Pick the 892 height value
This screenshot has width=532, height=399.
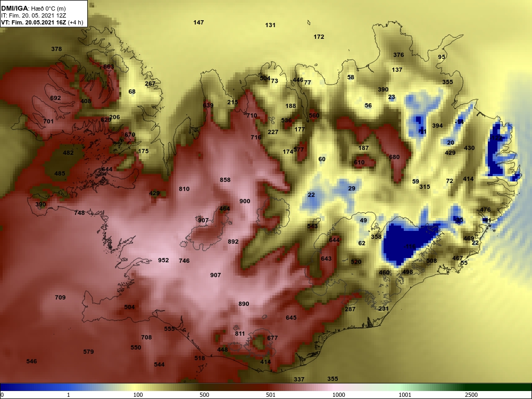coord(233,242)
